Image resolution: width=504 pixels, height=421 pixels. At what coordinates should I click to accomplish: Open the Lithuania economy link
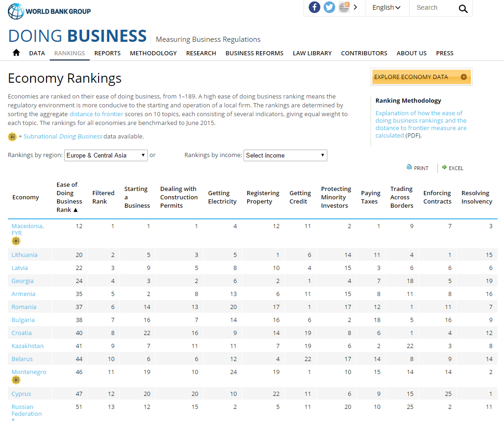pyautogui.click(x=25, y=255)
